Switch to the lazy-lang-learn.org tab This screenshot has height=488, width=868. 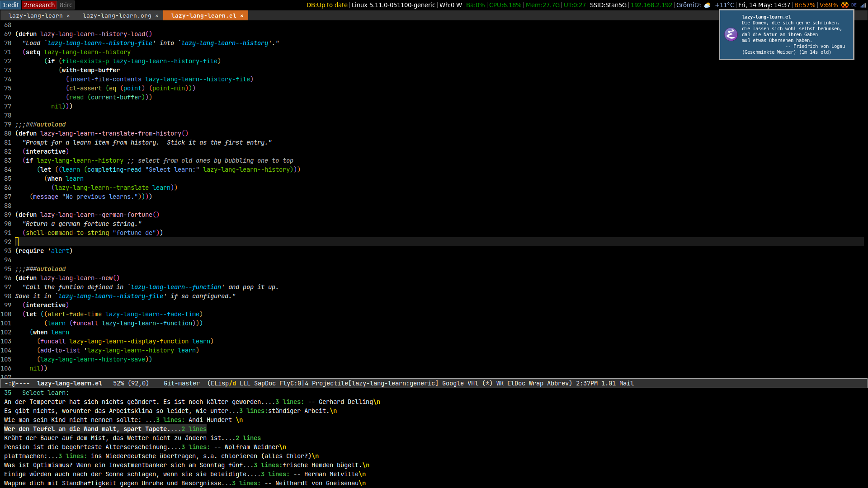pyautogui.click(x=117, y=16)
